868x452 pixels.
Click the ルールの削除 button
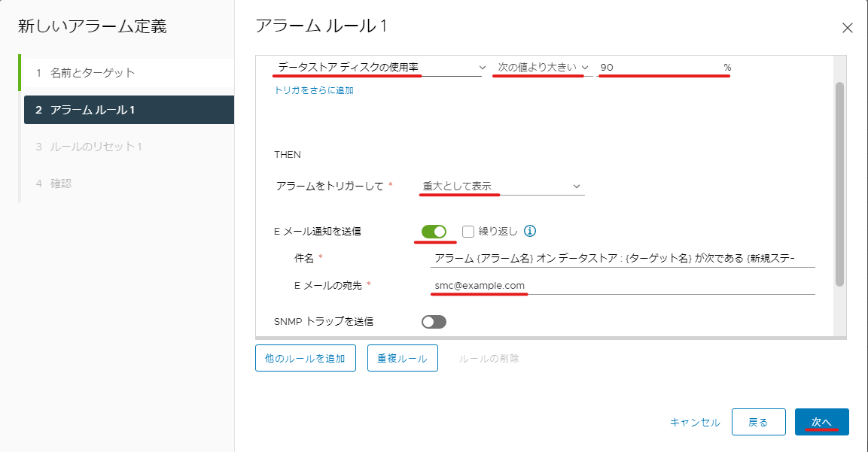tap(489, 359)
